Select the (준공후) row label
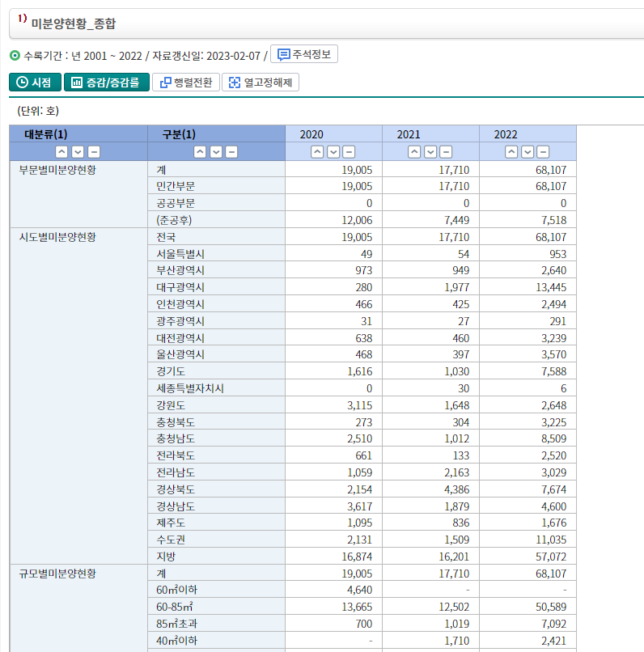Screen dimensions: 644x652 pyautogui.click(x=174, y=220)
